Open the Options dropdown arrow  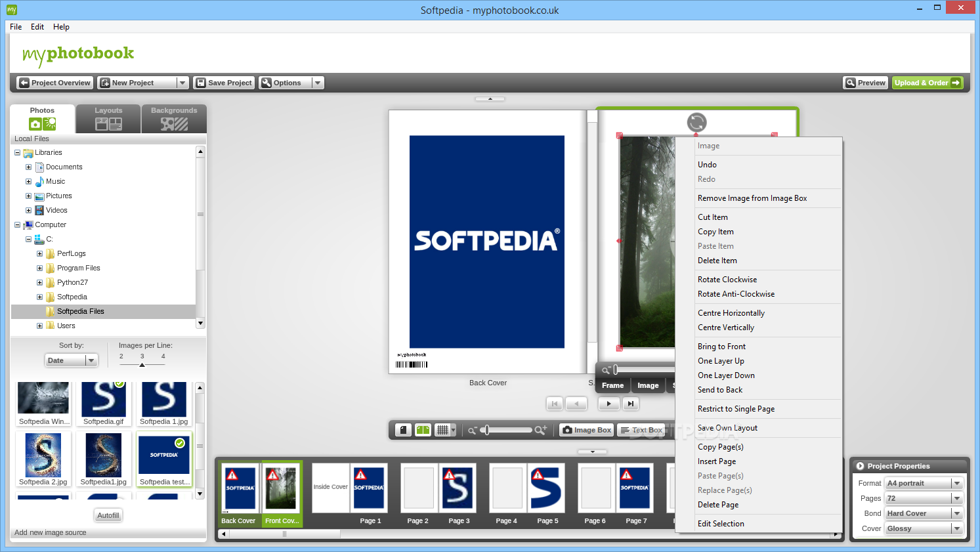(x=318, y=83)
